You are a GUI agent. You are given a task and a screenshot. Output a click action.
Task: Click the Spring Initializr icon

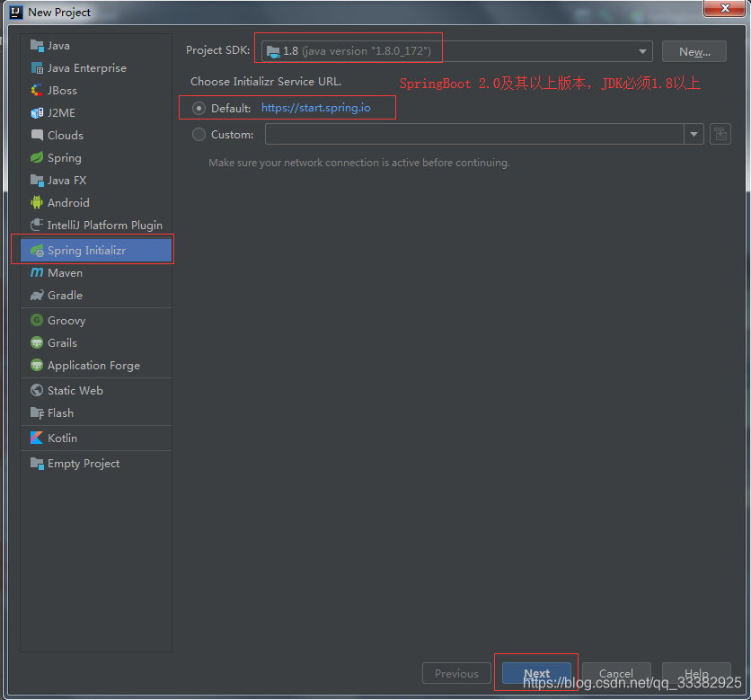pyautogui.click(x=37, y=251)
